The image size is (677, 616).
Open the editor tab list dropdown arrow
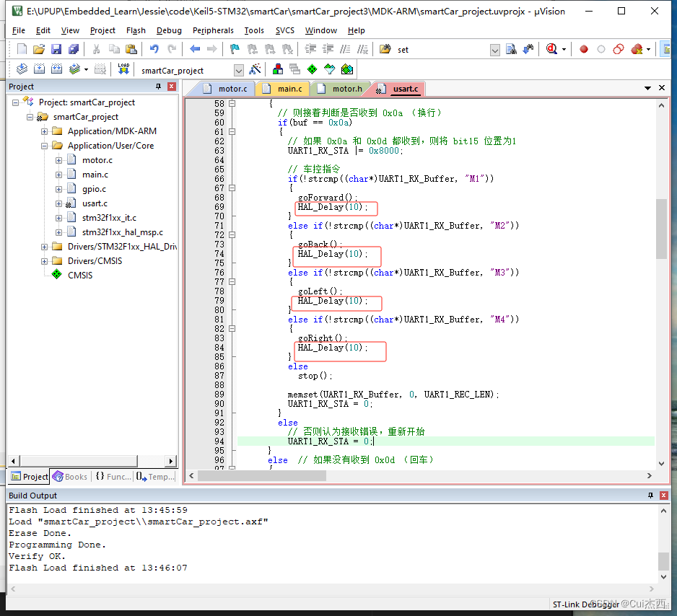coord(647,88)
